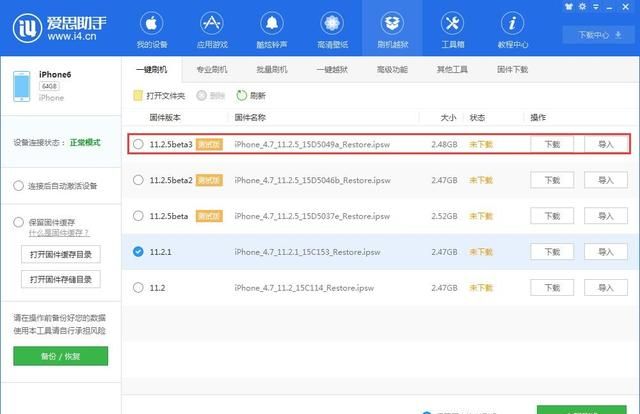Image resolution: width=640 pixels, height=414 pixels.
Task: Switch to 其他工具 tab
Action: [452, 69]
